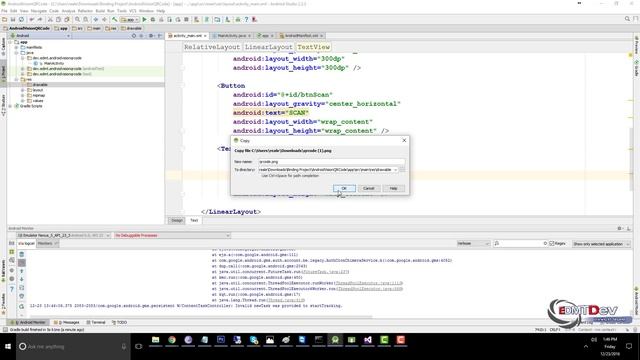Click the New name input field

point(331,162)
